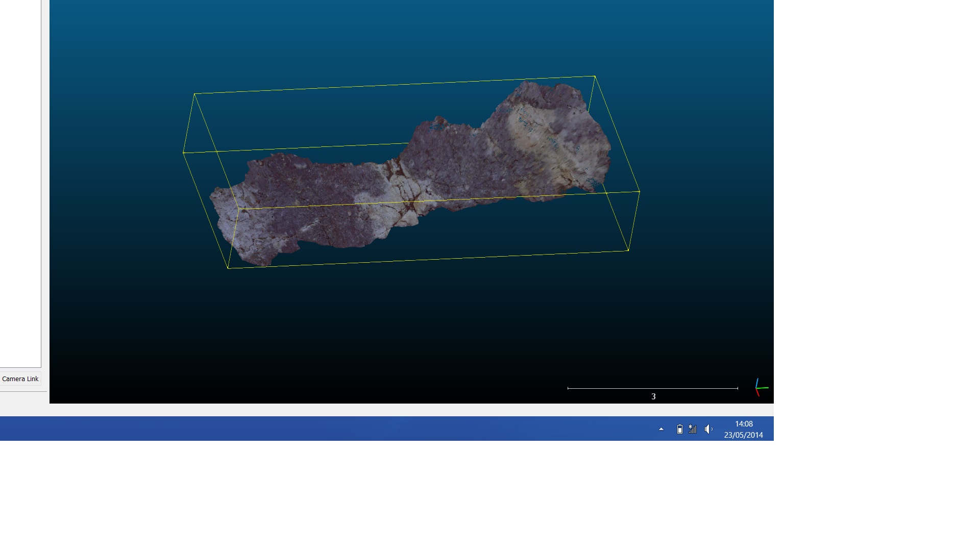Screen dimensions: 980x551
Task: Click the bottom-right corner of the bounding box
Action: [628, 251]
